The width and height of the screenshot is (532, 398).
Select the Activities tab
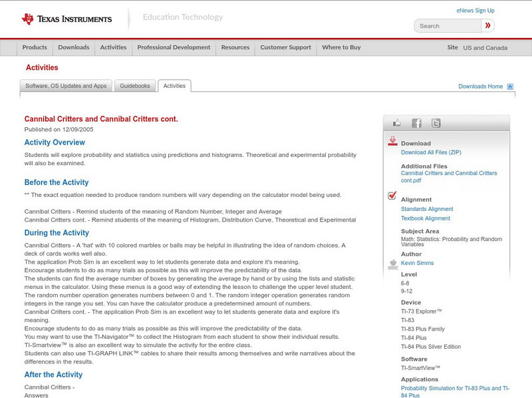coord(174,86)
